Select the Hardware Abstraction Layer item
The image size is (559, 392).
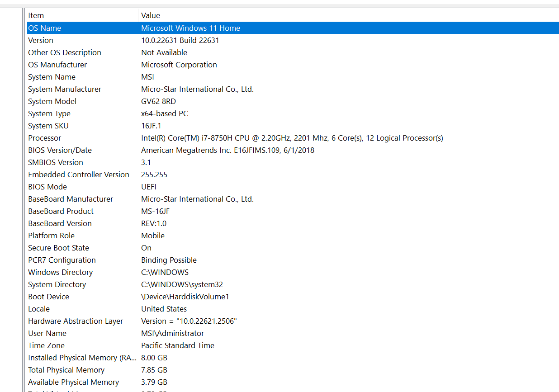[76, 321]
